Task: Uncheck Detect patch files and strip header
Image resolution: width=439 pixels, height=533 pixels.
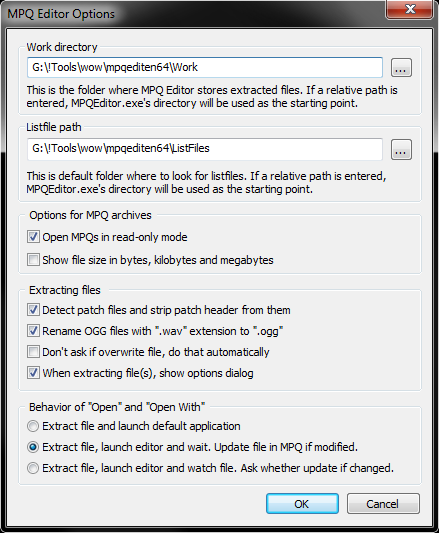Action: (x=33, y=310)
